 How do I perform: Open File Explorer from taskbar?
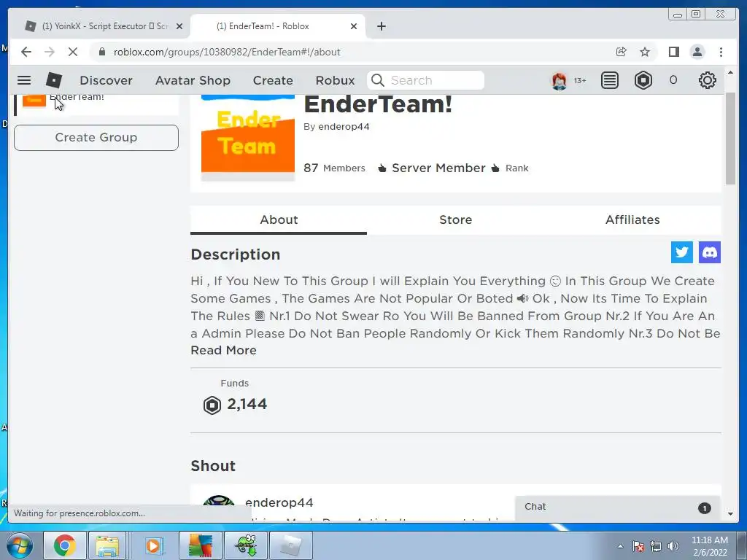(x=107, y=545)
